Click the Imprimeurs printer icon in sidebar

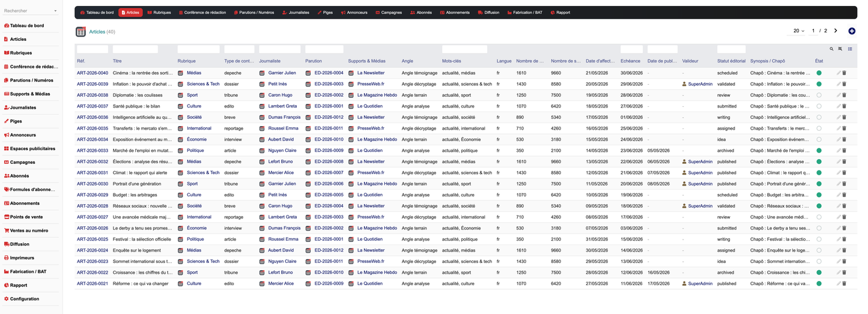[6, 258]
